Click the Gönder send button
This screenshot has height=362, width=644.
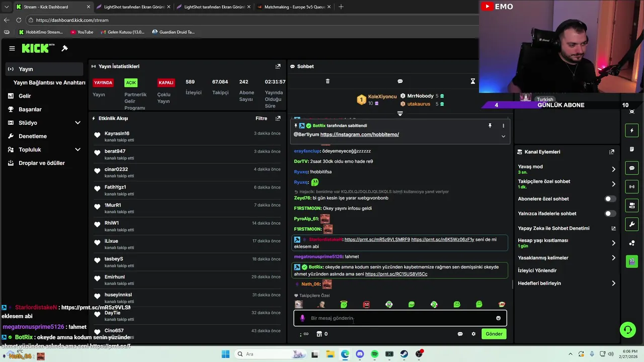494,334
